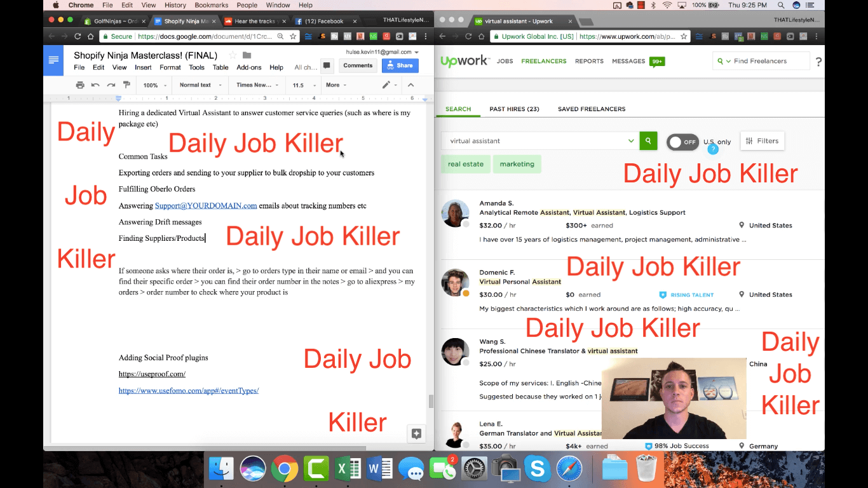Expand virtual assistant search suggestions arrow
868x488 pixels.
(631, 141)
